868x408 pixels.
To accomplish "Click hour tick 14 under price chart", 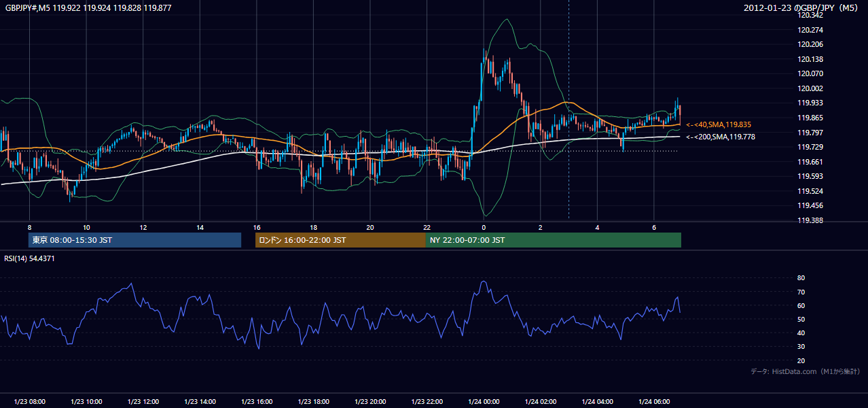I will coord(200,227).
